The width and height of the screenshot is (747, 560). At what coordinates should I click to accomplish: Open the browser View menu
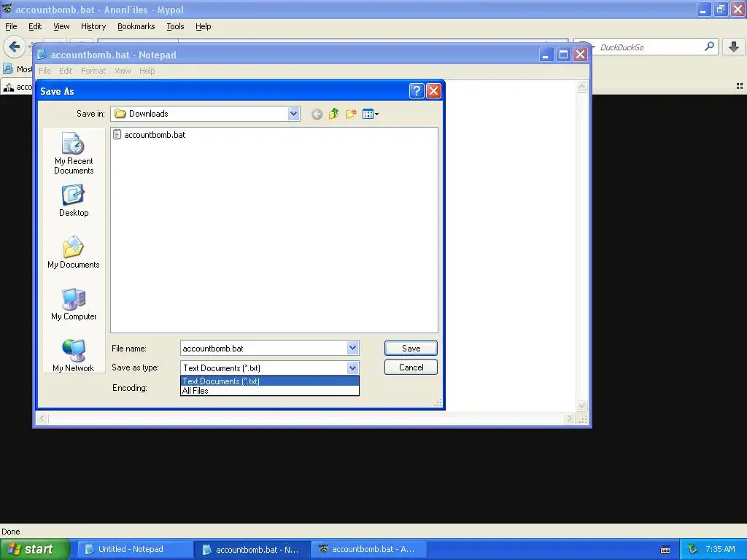(x=61, y=26)
